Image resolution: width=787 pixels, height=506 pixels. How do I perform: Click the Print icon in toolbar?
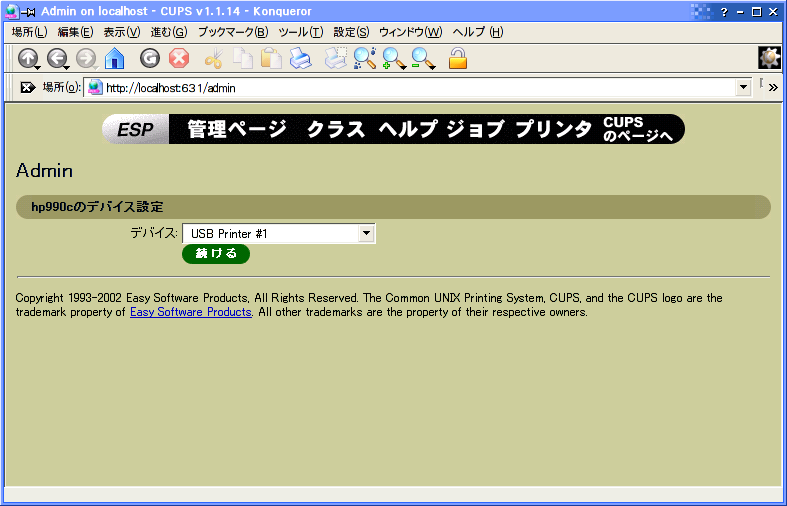coord(300,59)
